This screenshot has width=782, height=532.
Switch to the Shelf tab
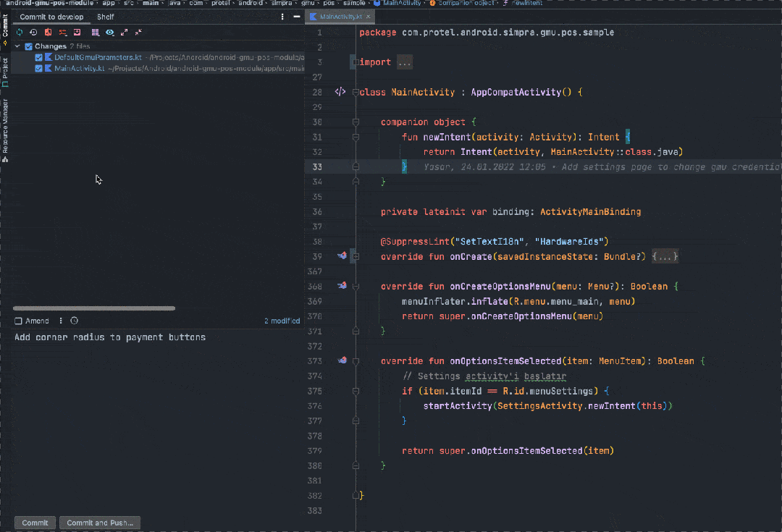tap(105, 17)
